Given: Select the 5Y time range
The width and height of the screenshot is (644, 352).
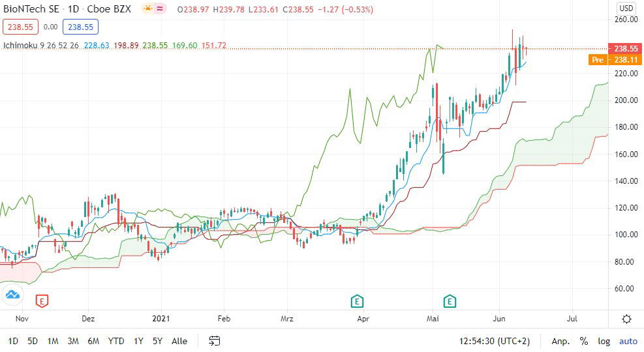Looking at the screenshot, I should coord(157,341).
